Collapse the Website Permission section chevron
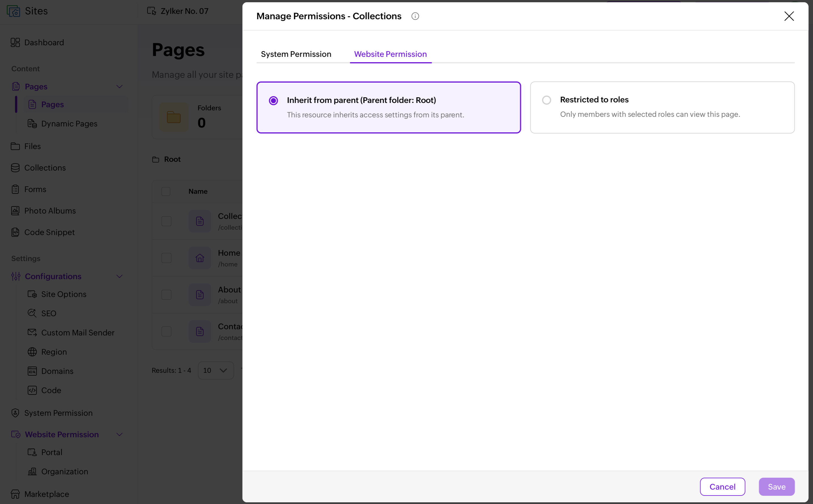 pyautogui.click(x=119, y=434)
